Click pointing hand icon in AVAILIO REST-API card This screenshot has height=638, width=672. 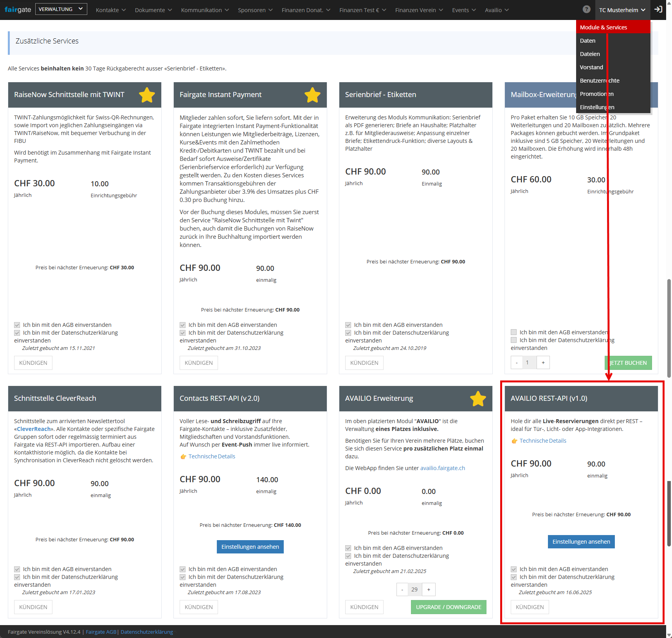pos(514,441)
